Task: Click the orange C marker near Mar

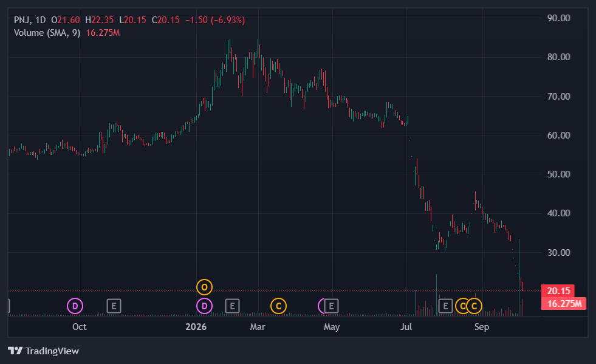Action: [x=278, y=306]
